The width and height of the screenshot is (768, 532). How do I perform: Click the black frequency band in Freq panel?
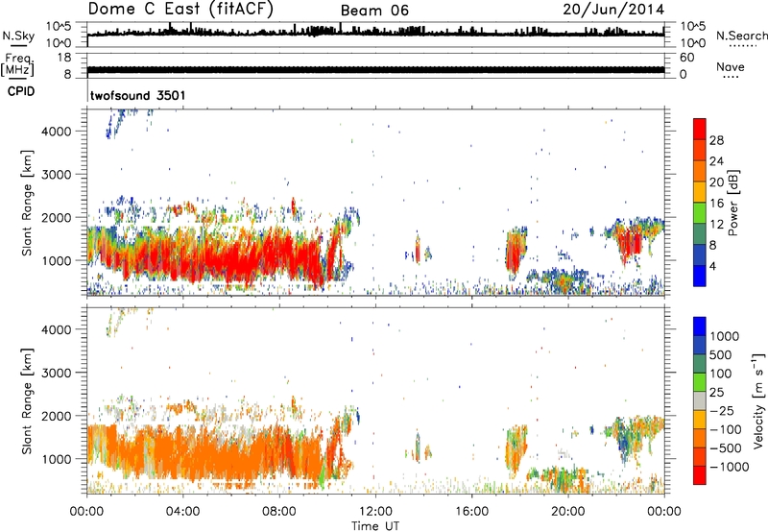tap(375, 69)
